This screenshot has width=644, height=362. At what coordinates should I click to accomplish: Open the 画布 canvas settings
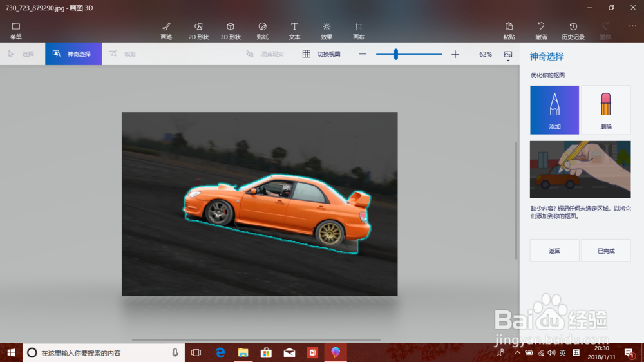click(x=359, y=31)
